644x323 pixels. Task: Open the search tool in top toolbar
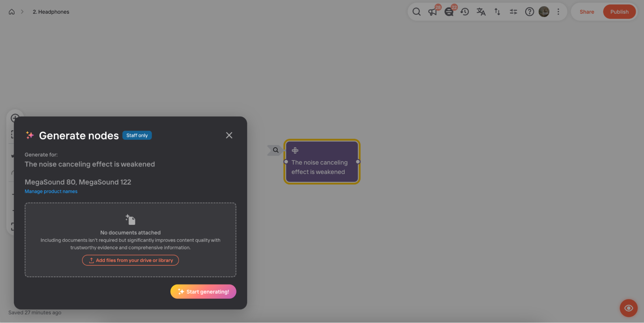click(x=416, y=12)
